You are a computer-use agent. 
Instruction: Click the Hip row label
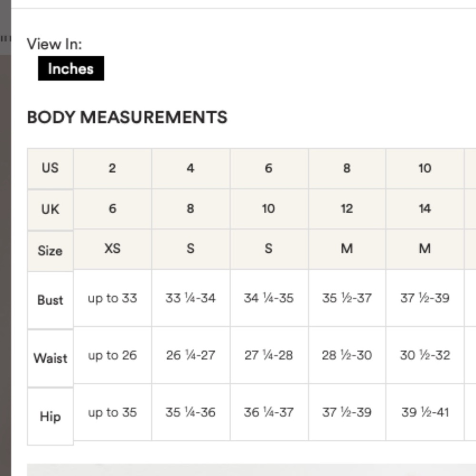pyautogui.click(x=50, y=416)
